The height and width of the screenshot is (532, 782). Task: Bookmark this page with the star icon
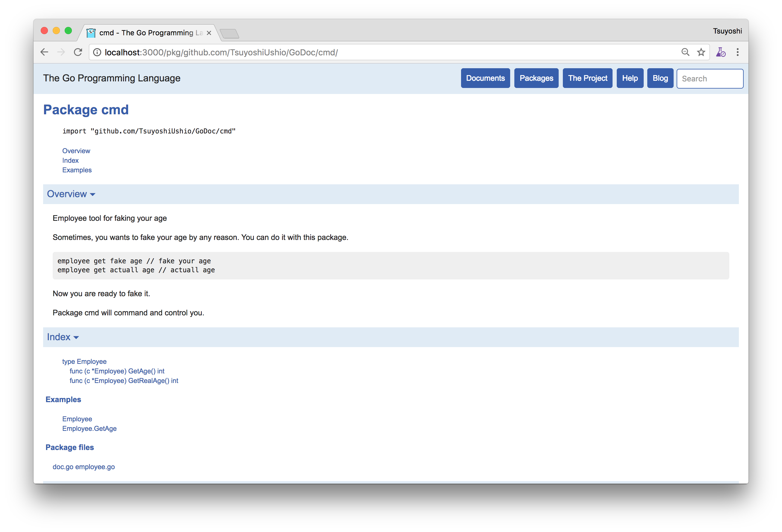click(701, 52)
